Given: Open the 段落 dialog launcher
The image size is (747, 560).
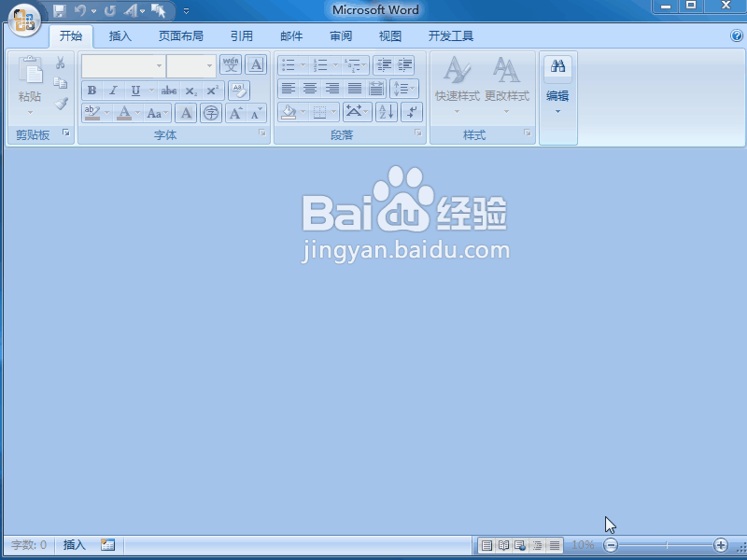Looking at the screenshot, I should [417, 133].
